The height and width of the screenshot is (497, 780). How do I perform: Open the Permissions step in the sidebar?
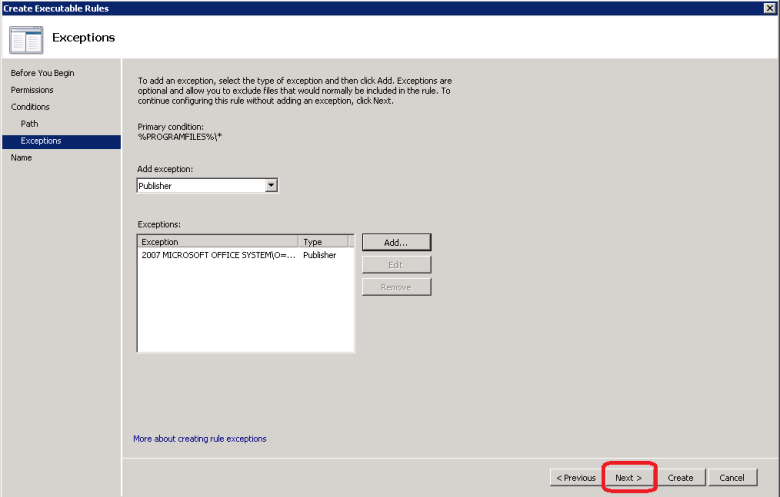click(32, 90)
